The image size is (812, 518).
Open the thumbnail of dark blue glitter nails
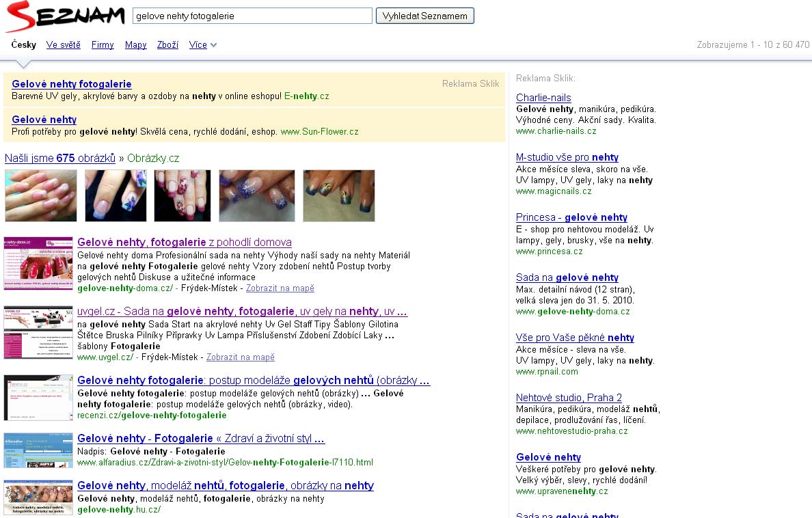click(x=257, y=196)
